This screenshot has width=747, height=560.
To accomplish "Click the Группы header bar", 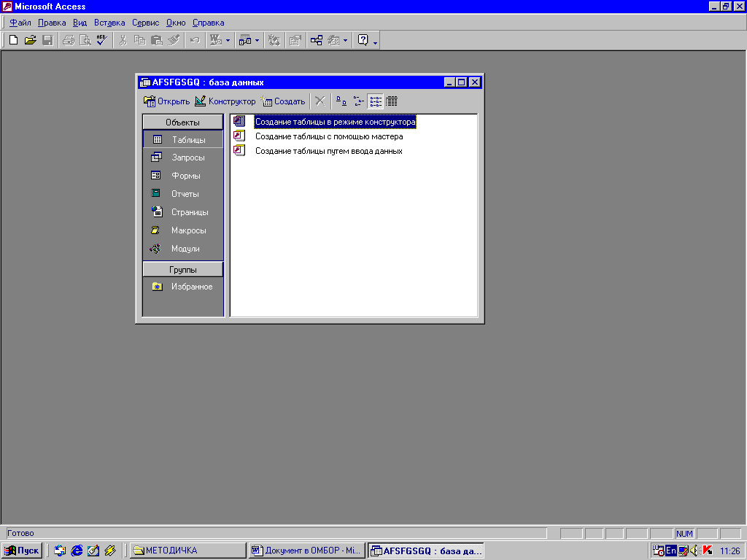I will 183,270.
